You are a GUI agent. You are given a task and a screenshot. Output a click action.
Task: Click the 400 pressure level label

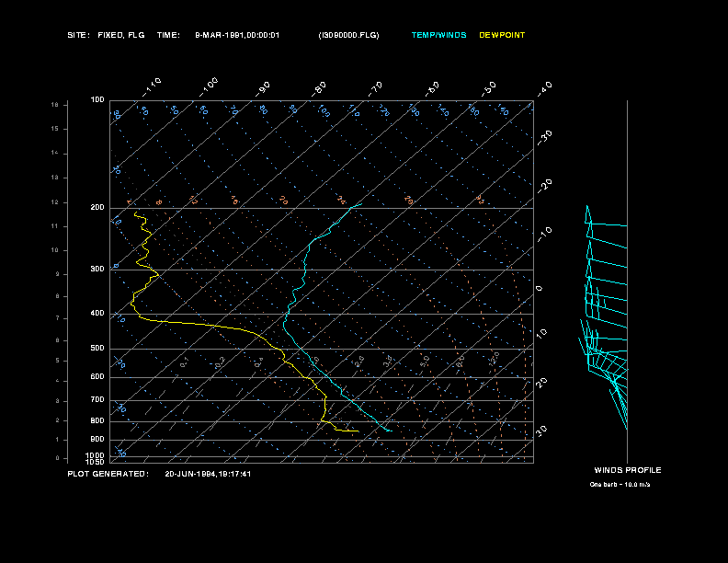tap(97, 313)
